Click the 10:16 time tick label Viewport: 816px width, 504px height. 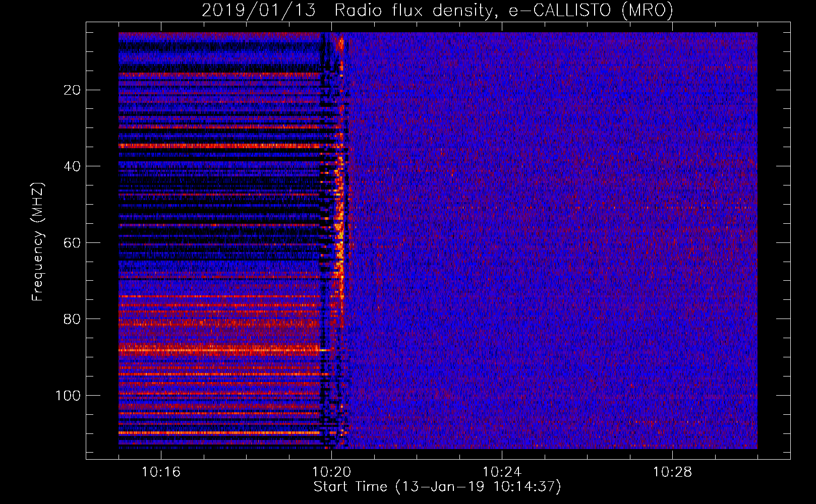(161, 472)
